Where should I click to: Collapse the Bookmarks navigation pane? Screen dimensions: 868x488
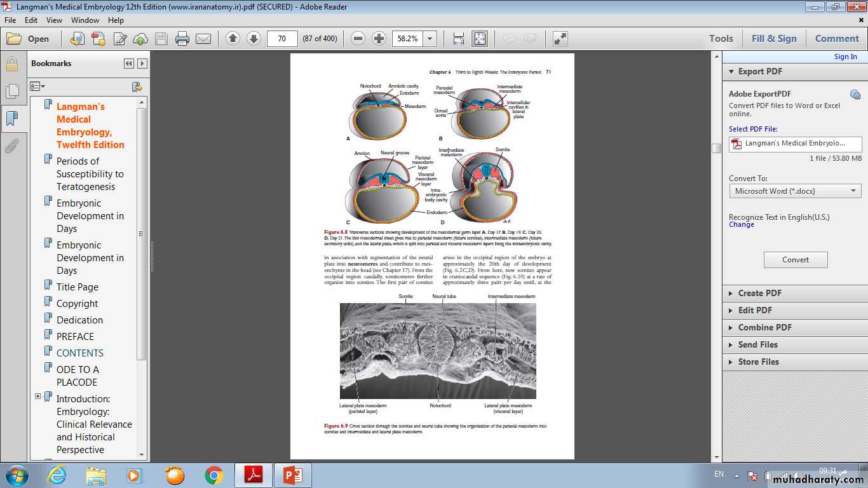click(129, 64)
